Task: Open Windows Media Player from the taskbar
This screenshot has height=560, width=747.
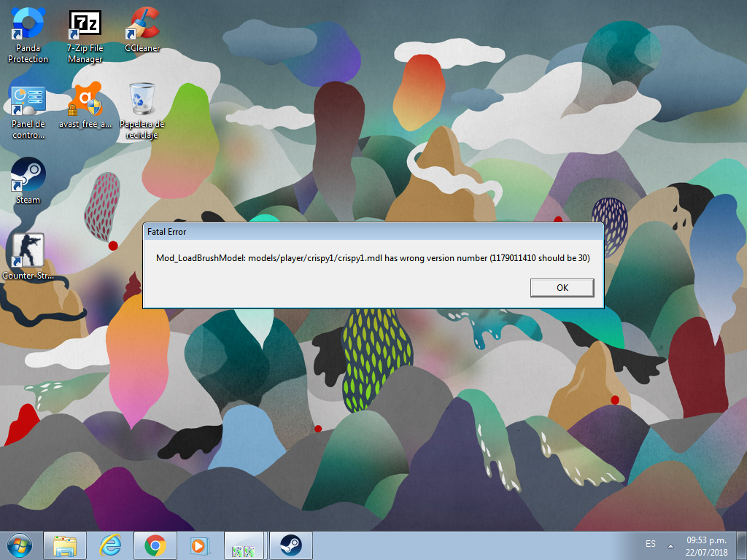Action: point(200,545)
